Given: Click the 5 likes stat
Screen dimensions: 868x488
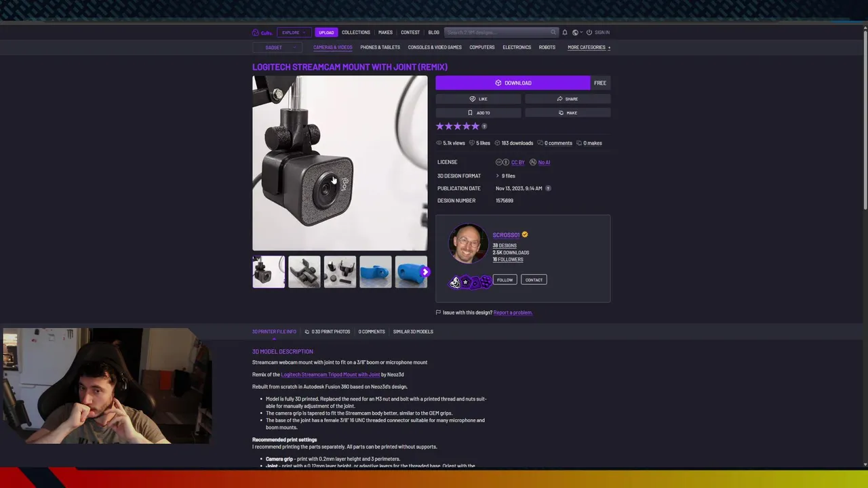Looking at the screenshot, I should pyautogui.click(x=479, y=143).
